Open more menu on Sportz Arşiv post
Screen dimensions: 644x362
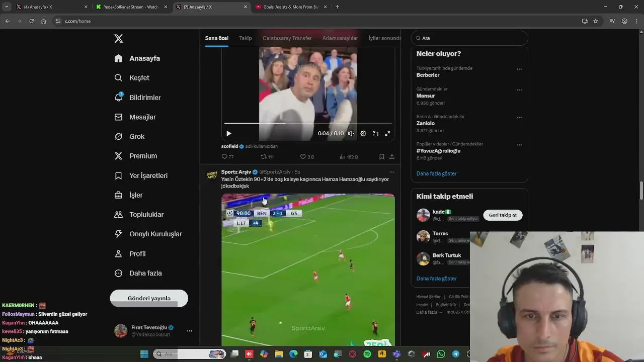392,172
